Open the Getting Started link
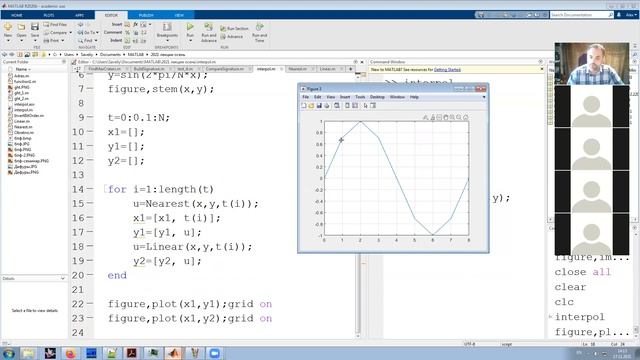The height and width of the screenshot is (360, 640). click(447, 70)
